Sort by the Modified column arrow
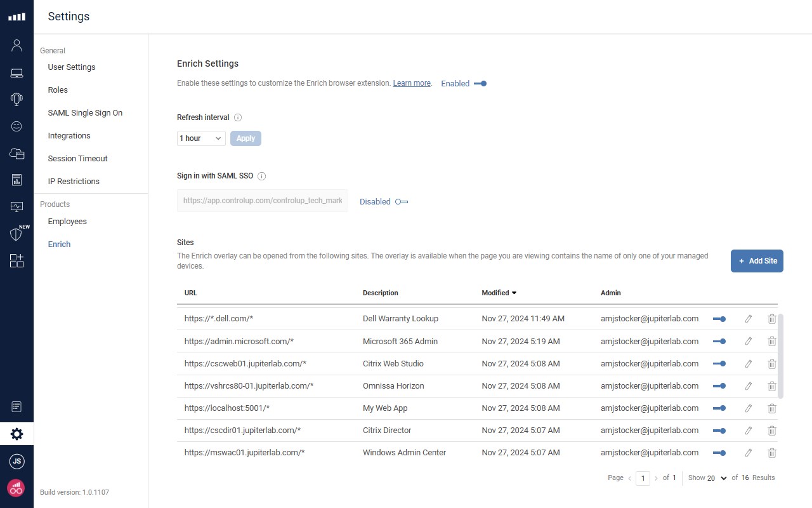 coord(514,293)
